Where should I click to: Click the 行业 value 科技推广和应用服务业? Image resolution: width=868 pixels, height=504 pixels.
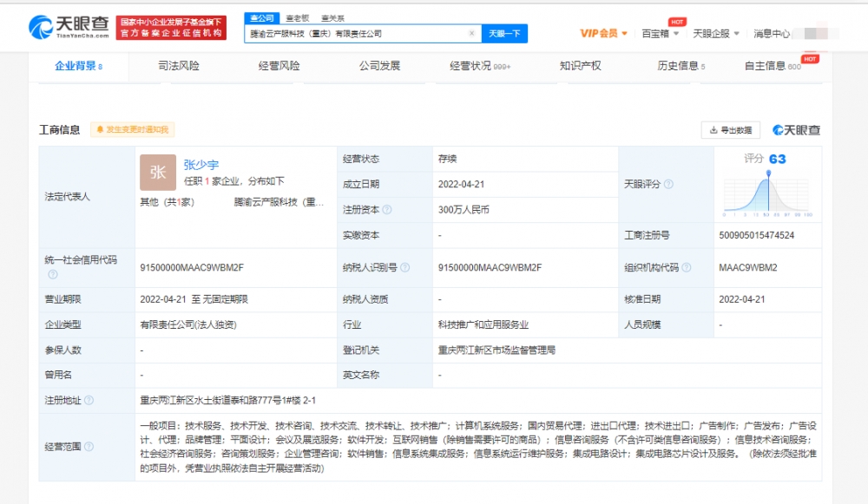(x=483, y=324)
